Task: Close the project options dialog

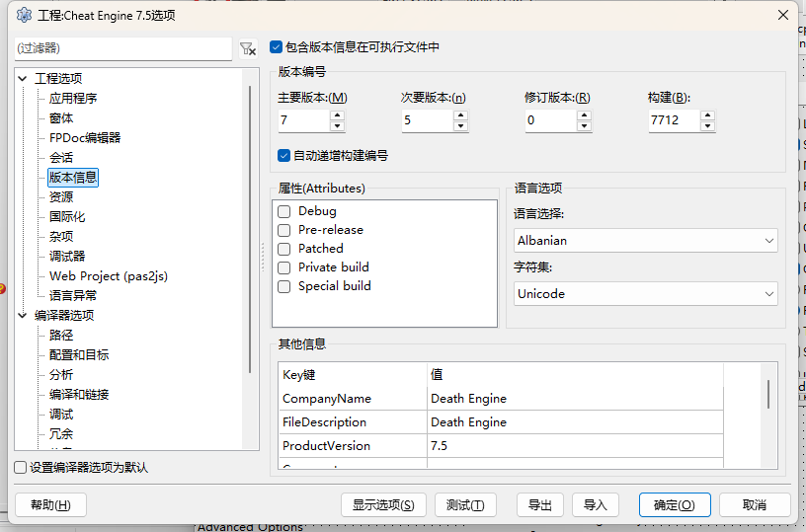Action: [783, 16]
